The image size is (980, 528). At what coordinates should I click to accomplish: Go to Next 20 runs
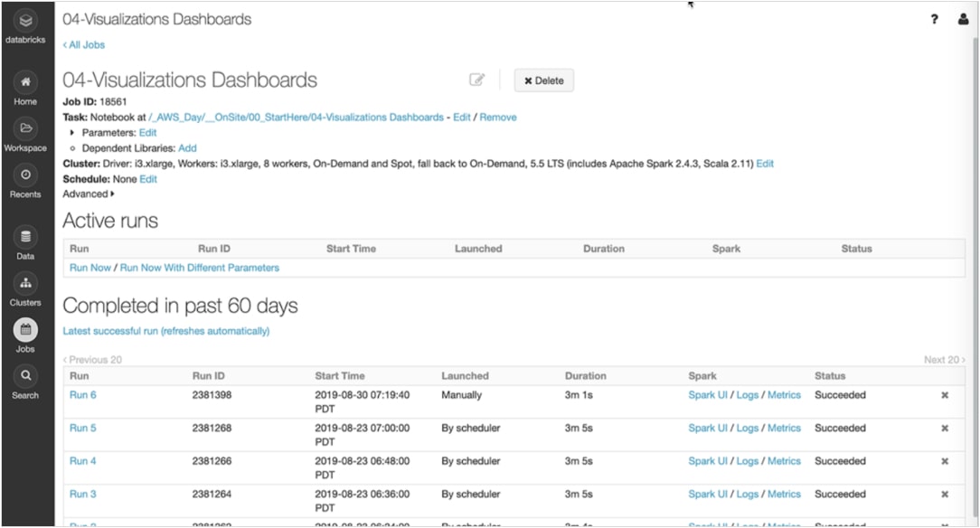944,360
